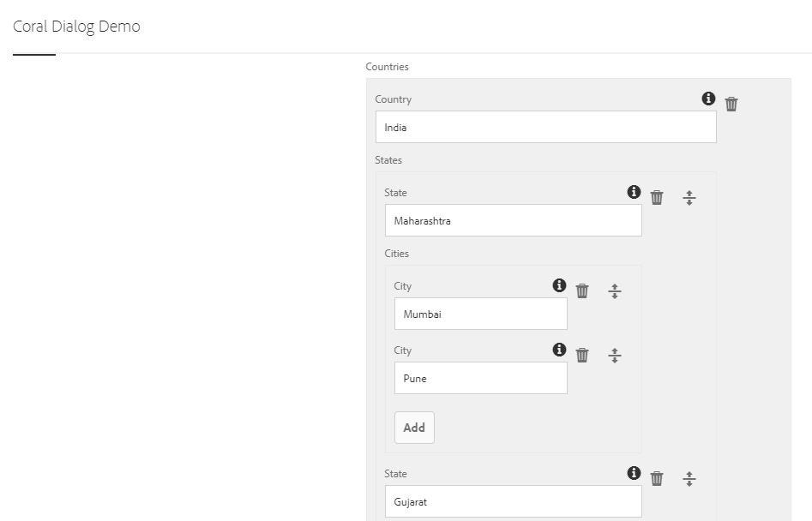The height and width of the screenshot is (521, 812).
Task: Click Add to insert a new city
Action: 413,427
